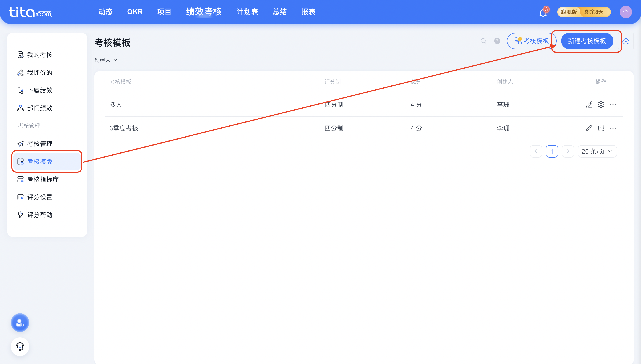Click the notification bell icon

[x=543, y=12]
